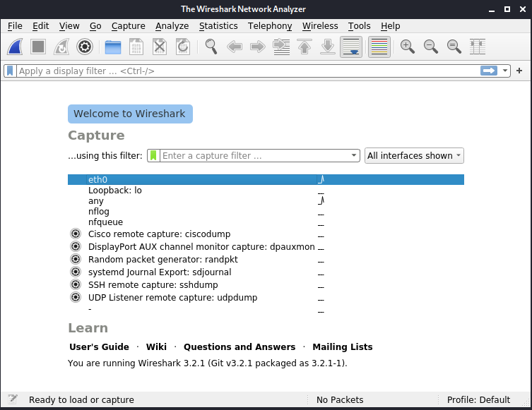Open capture options gear icon
The image size is (532, 410).
click(x=85, y=47)
